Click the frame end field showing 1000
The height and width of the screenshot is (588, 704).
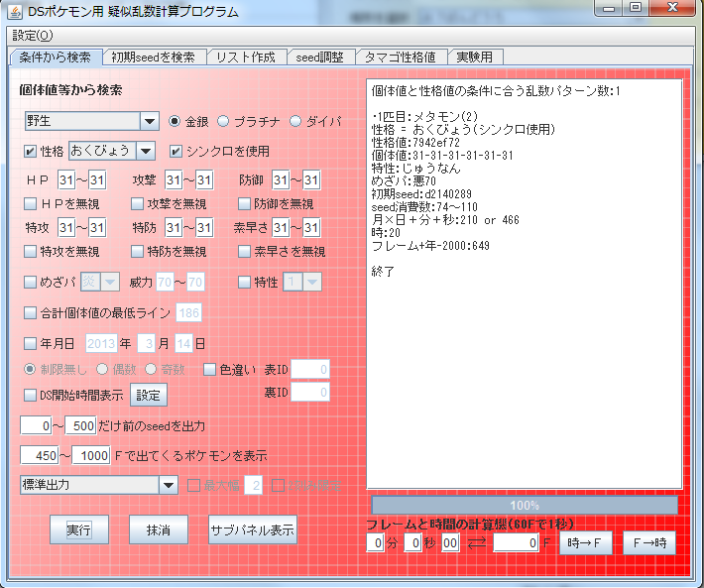tap(91, 455)
